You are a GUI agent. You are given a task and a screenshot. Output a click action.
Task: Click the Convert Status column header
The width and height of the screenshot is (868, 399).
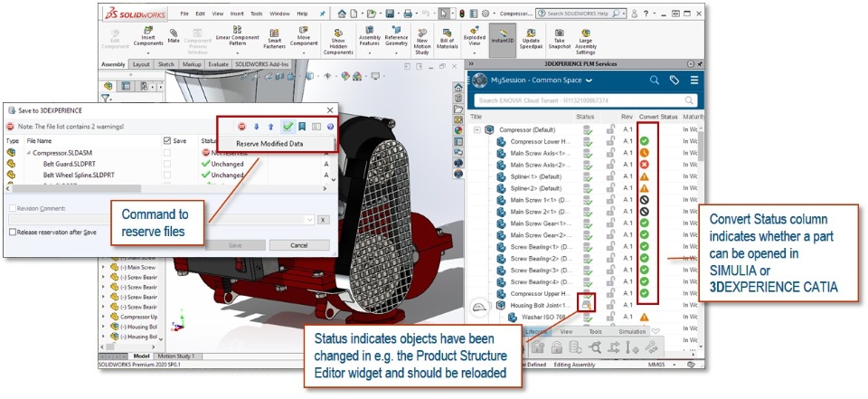coord(657,117)
